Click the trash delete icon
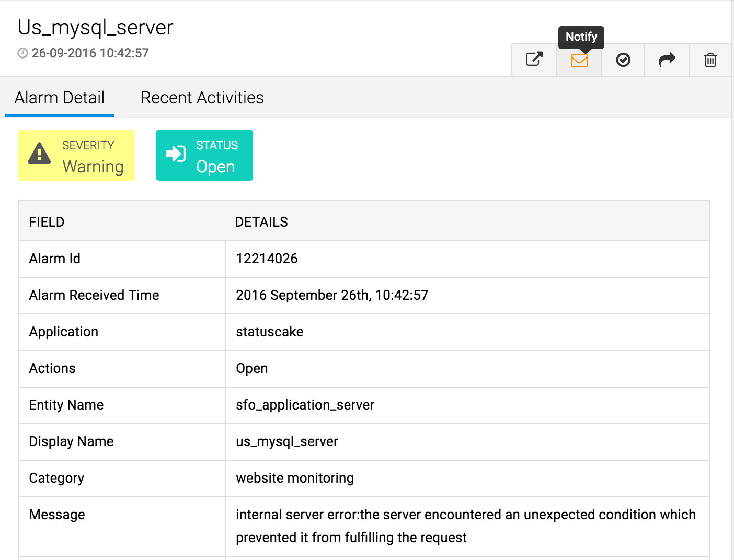The height and width of the screenshot is (560, 734). click(710, 60)
